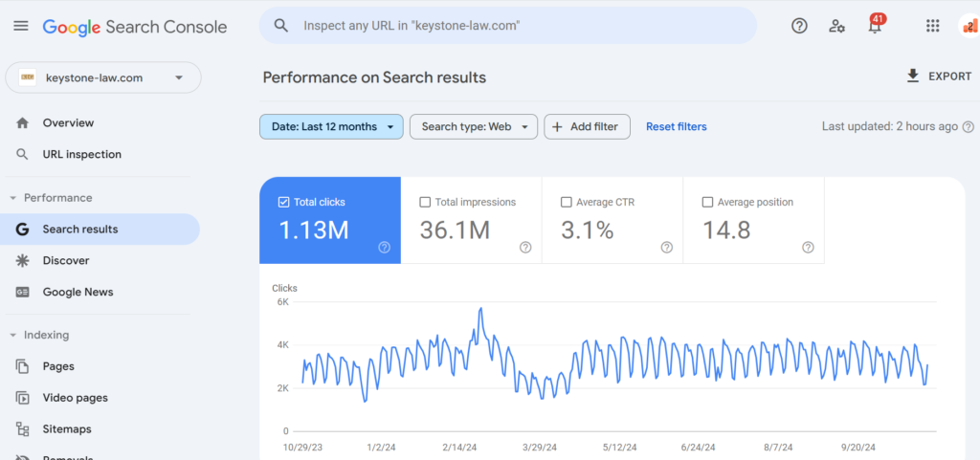Click the plus icon on Add filter

click(x=558, y=126)
